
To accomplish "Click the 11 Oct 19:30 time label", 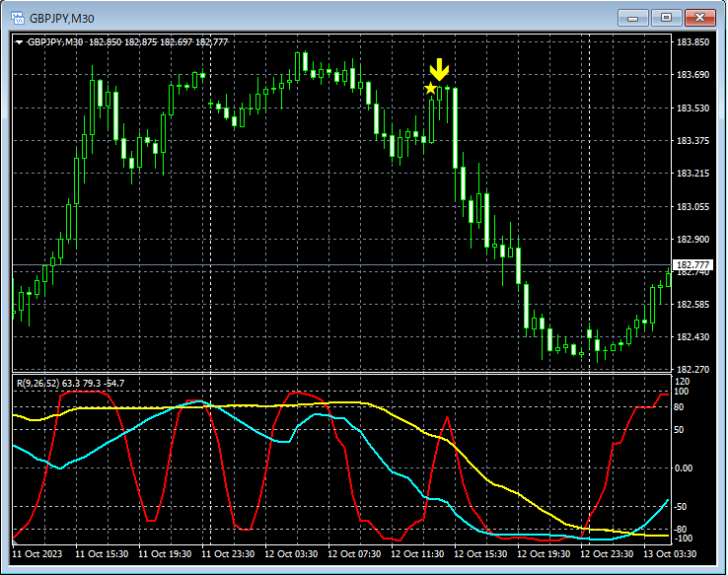I will [x=165, y=554].
